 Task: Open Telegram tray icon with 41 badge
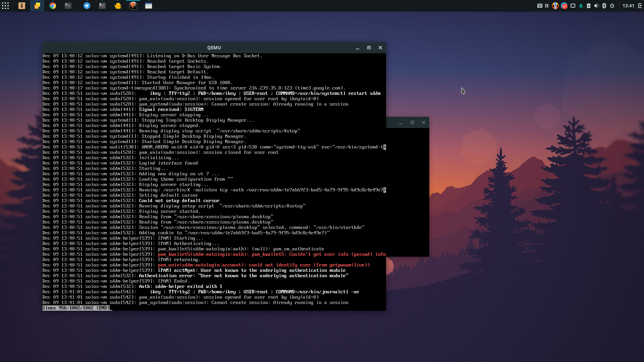(564, 6)
